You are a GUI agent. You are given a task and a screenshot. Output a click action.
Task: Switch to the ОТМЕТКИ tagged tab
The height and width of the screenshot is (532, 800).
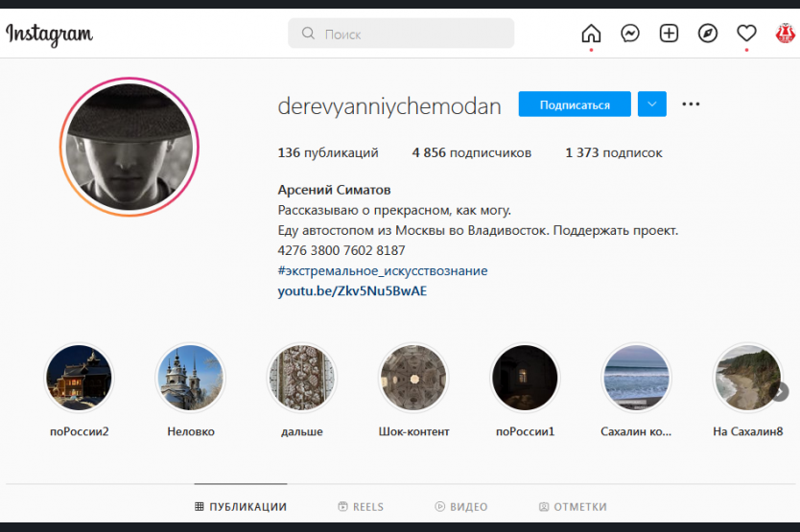(573, 506)
